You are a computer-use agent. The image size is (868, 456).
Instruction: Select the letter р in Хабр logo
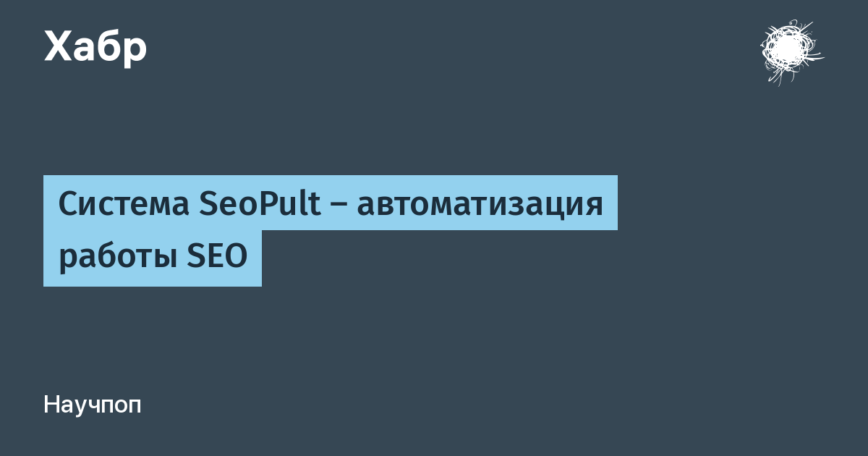(135, 53)
